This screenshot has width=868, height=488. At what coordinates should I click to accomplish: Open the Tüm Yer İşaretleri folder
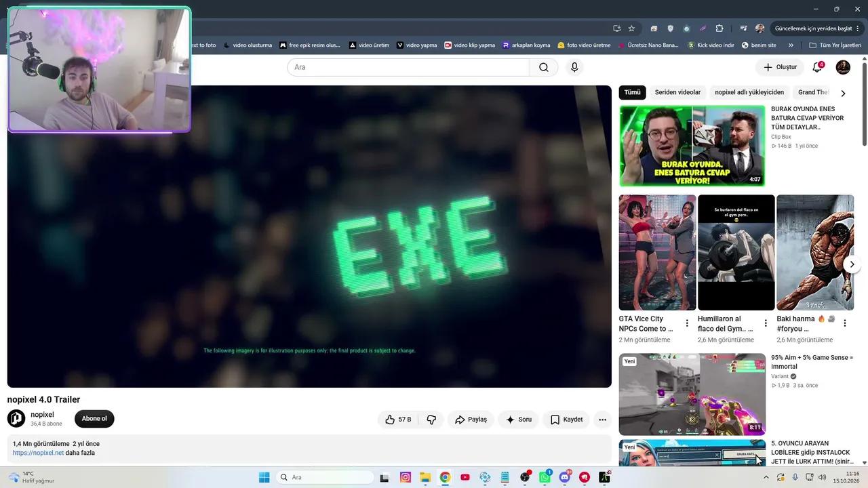835,45
